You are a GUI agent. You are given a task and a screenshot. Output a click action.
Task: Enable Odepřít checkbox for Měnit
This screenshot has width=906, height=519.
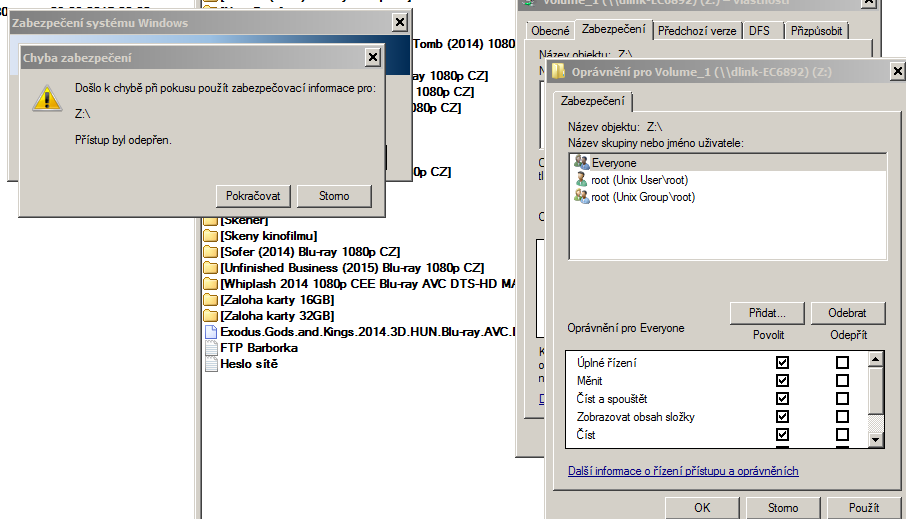842,381
